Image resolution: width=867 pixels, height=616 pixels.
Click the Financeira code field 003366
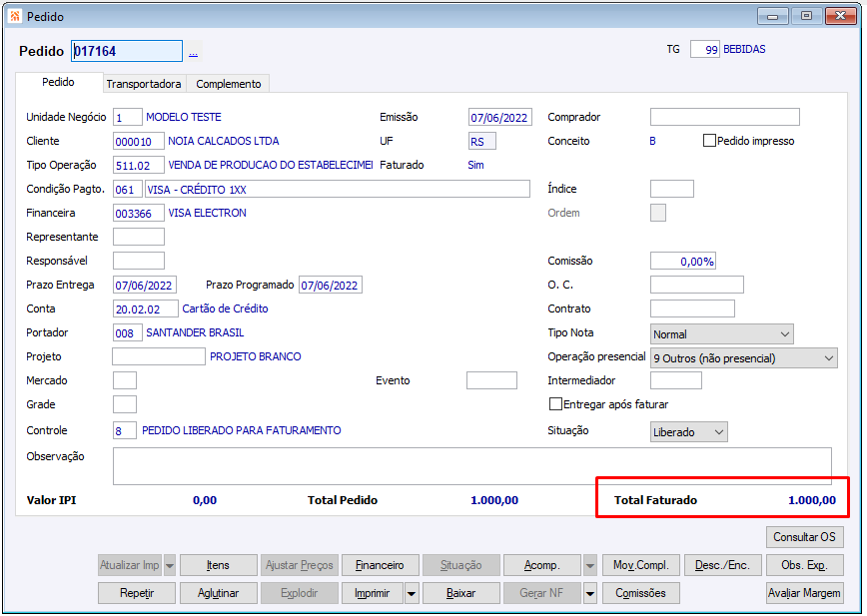click(139, 214)
